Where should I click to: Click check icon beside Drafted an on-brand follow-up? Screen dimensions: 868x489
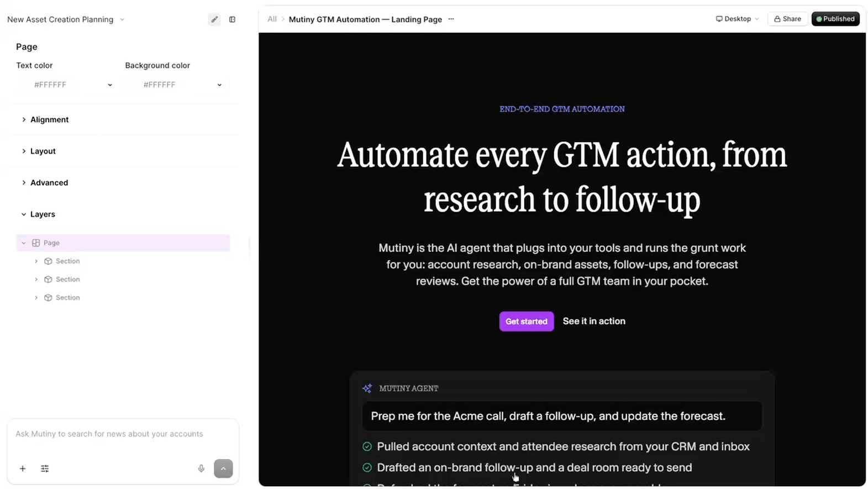pyautogui.click(x=367, y=467)
